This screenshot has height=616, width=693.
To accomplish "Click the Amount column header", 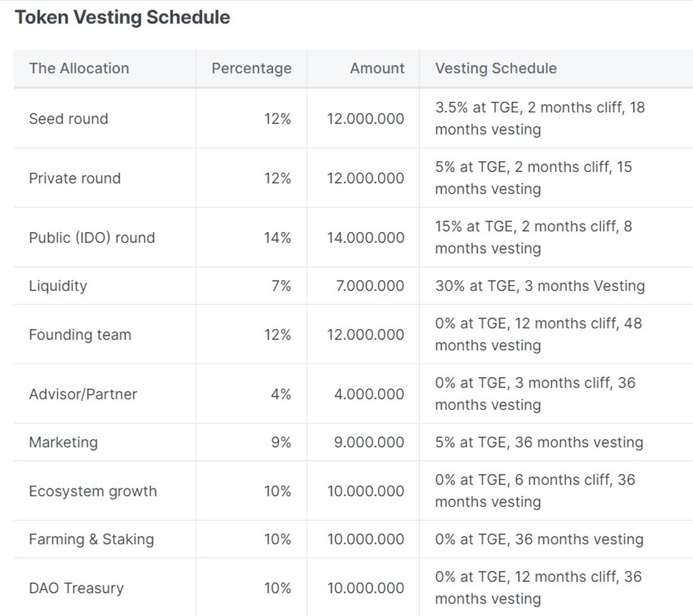I will (377, 68).
